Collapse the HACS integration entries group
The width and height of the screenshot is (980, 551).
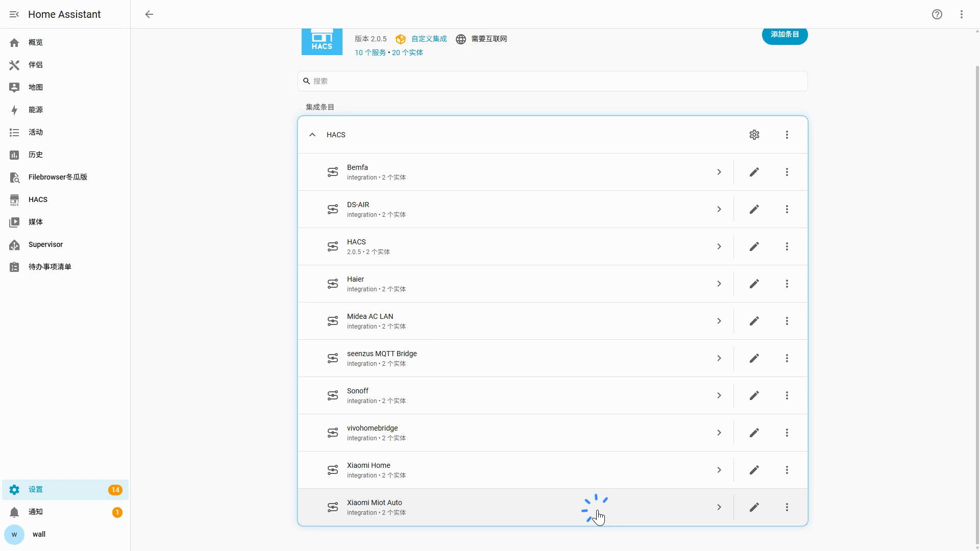click(x=312, y=135)
